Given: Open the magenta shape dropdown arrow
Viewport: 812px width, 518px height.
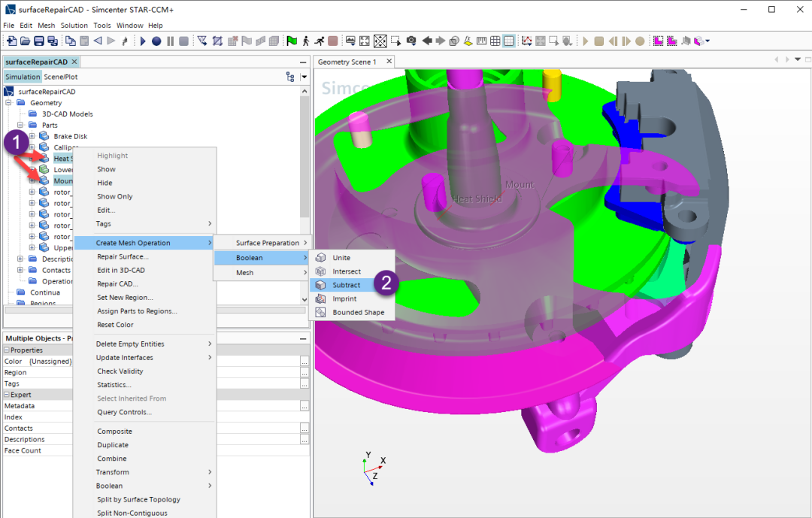Looking at the screenshot, I should (707, 41).
